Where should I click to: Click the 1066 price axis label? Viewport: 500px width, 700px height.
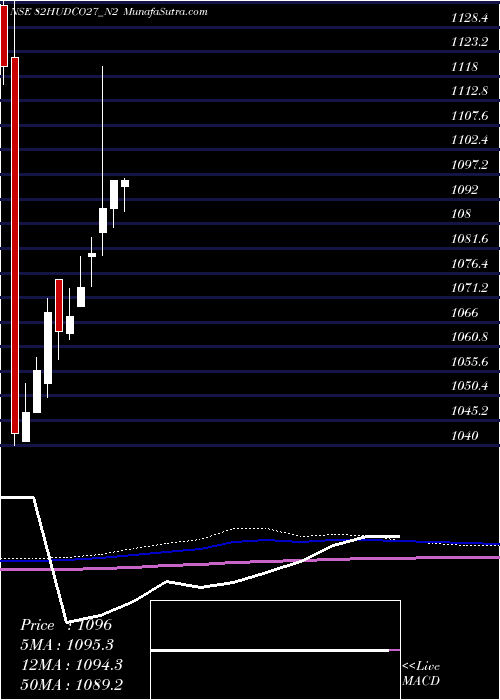(x=464, y=312)
